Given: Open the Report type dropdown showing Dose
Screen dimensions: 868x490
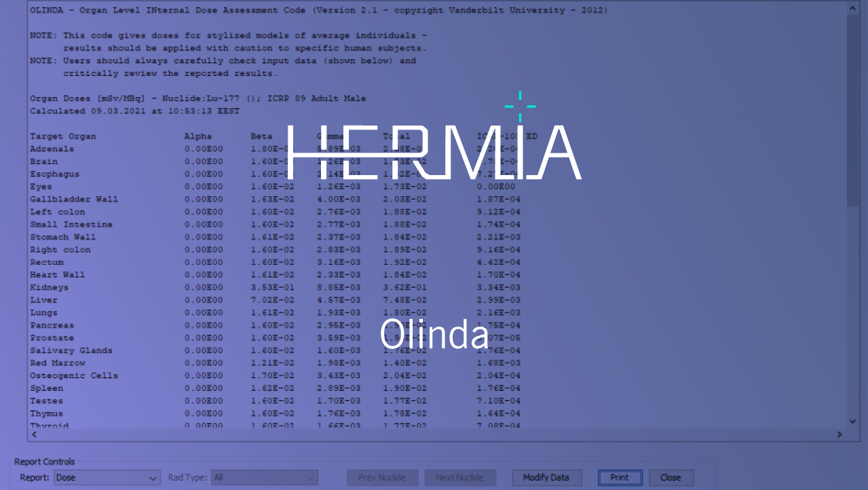Looking at the screenshot, I should (x=107, y=478).
